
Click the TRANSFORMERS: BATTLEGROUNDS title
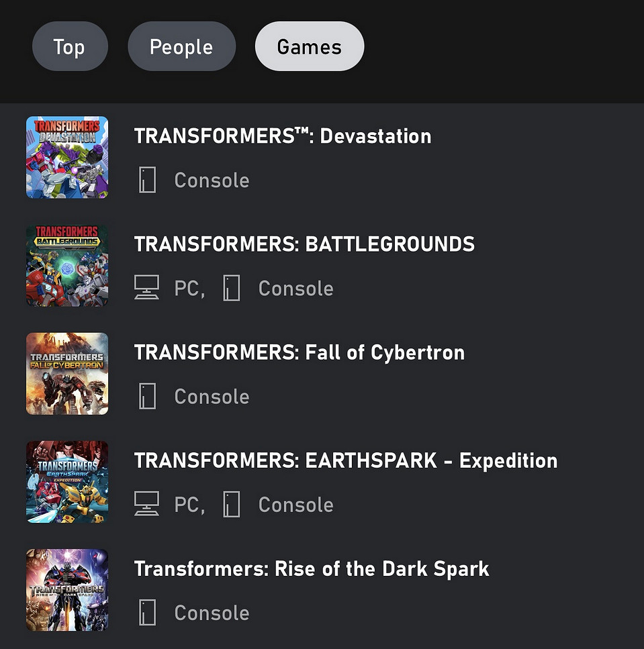(304, 244)
